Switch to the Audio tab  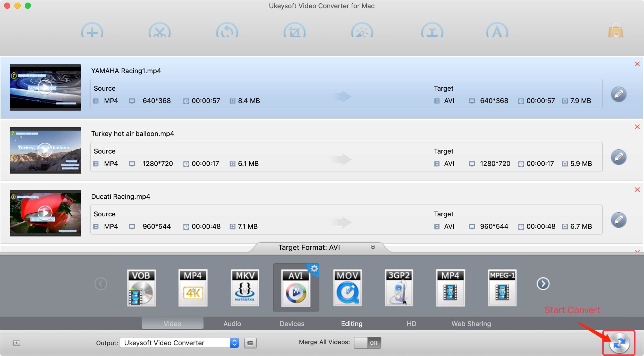233,323
